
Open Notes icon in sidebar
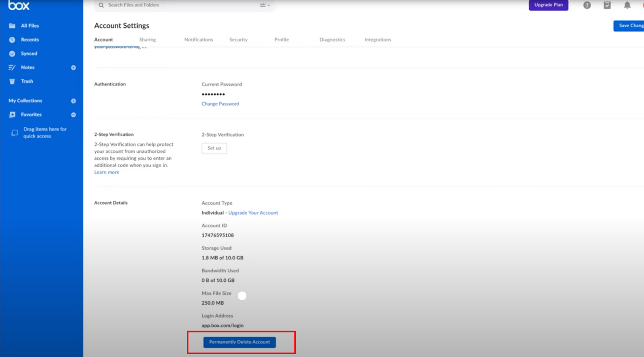click(x=12, y=67)
